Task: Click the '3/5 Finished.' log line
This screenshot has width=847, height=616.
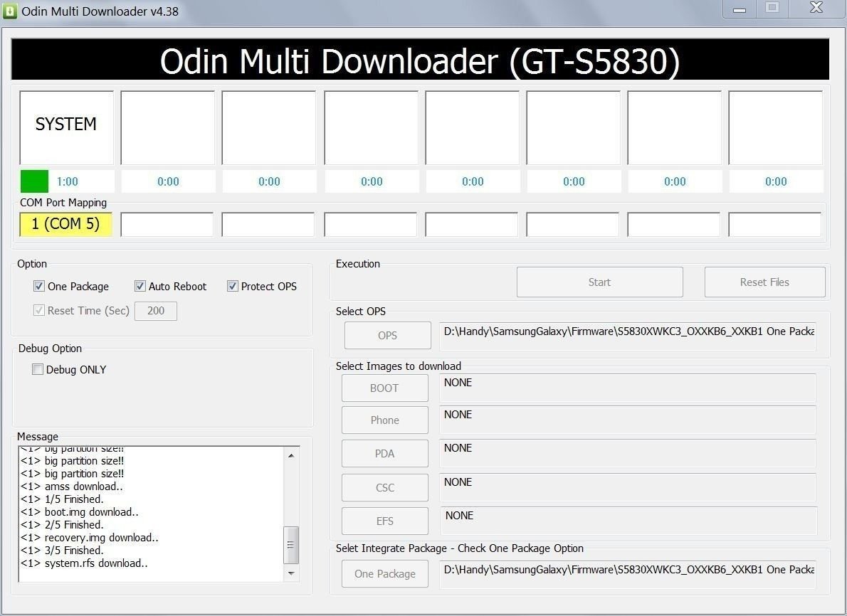Action: coord(62,550)
